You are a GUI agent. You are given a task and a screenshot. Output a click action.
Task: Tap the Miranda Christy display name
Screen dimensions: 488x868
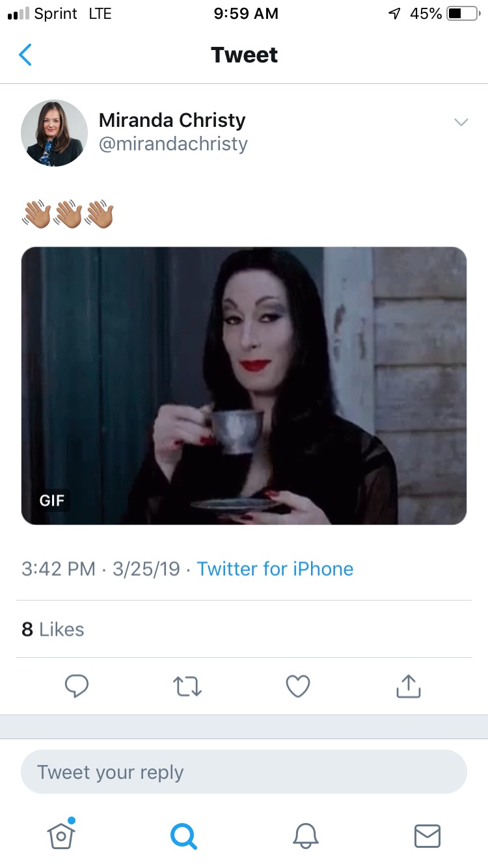[x=172, y=120]
